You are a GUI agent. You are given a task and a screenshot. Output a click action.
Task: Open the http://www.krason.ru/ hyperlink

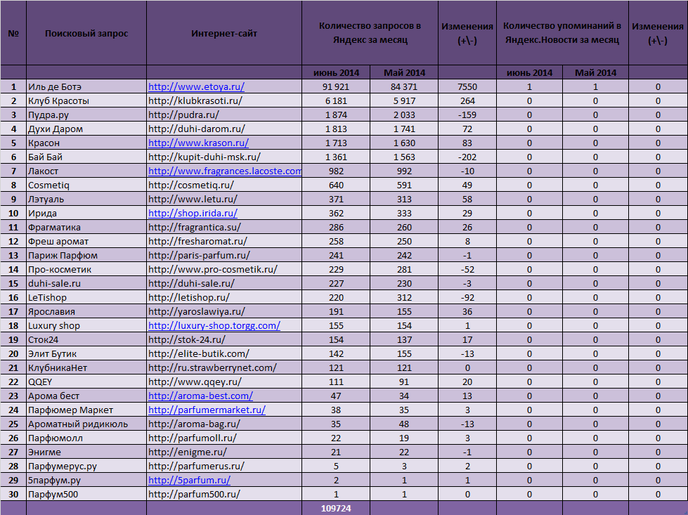point(198,143)
